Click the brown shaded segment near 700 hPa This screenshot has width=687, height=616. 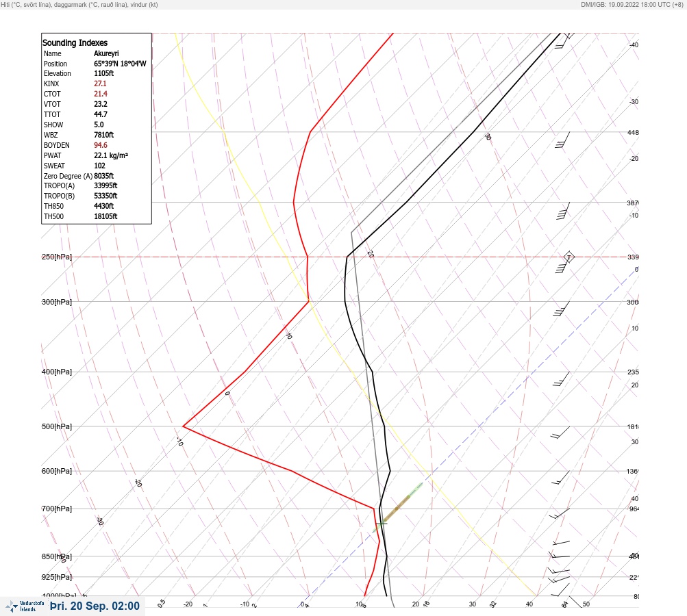click(x=397, y=508)
